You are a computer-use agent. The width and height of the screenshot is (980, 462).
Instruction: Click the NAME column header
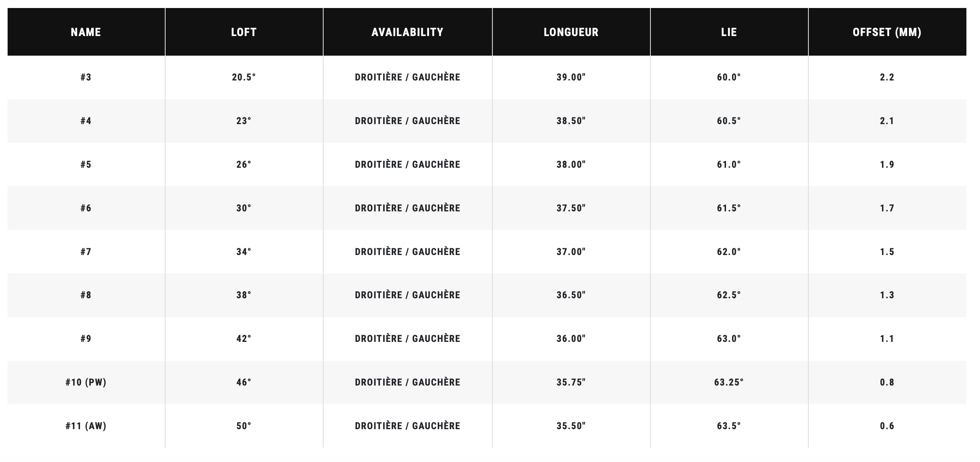(x=86, y=32)
